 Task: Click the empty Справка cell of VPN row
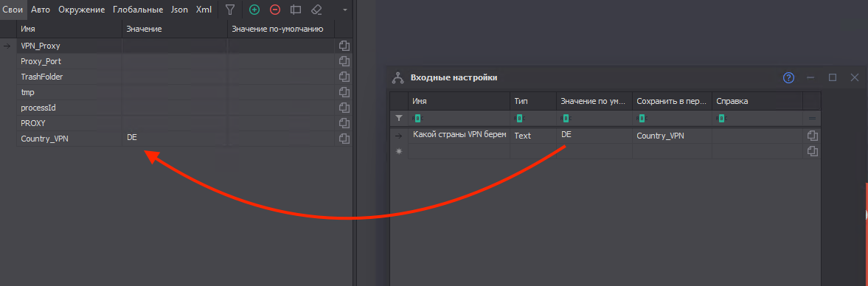click(x=757, y=136)
